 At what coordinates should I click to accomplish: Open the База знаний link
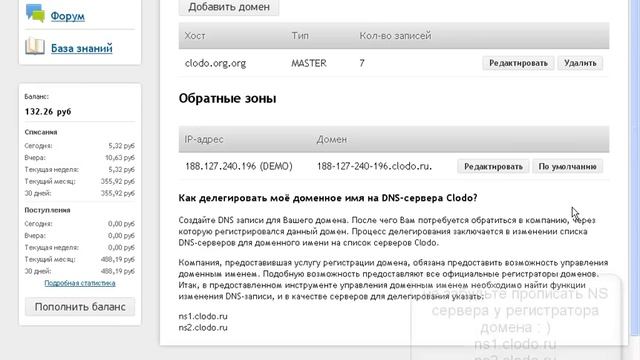pyautogui.click(x=82, y=48)
